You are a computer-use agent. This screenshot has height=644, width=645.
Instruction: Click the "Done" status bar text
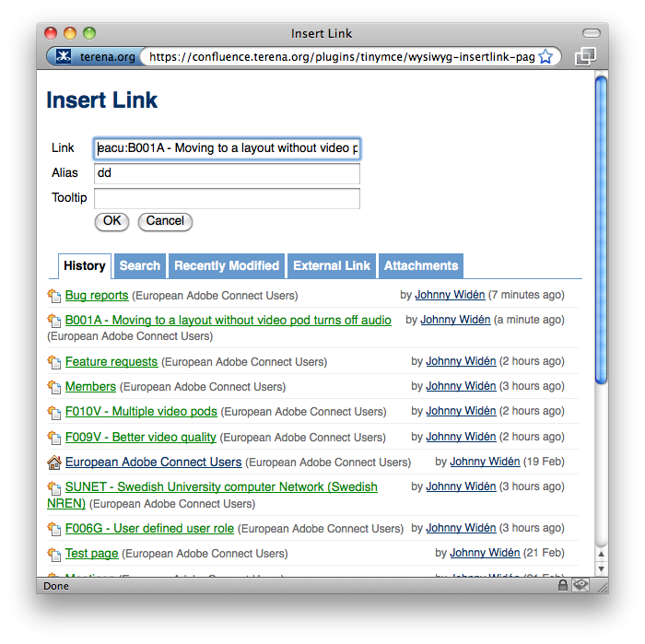[56, 586]
